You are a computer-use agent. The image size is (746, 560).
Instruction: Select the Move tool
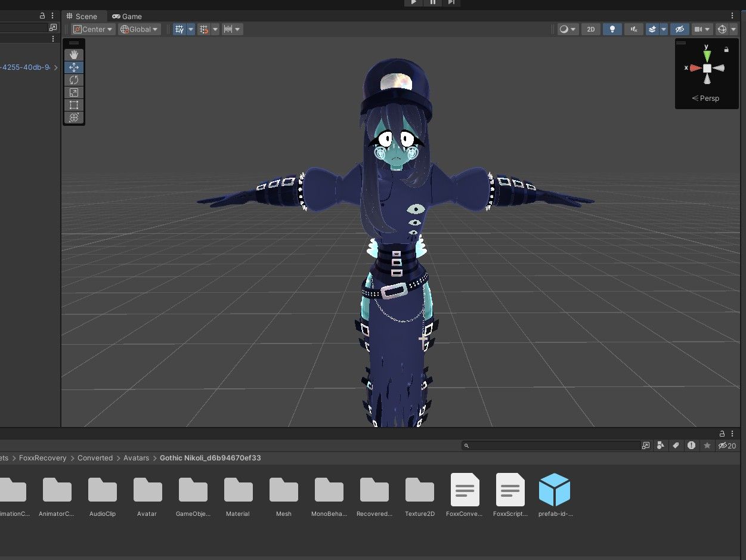tap(74, 67)
